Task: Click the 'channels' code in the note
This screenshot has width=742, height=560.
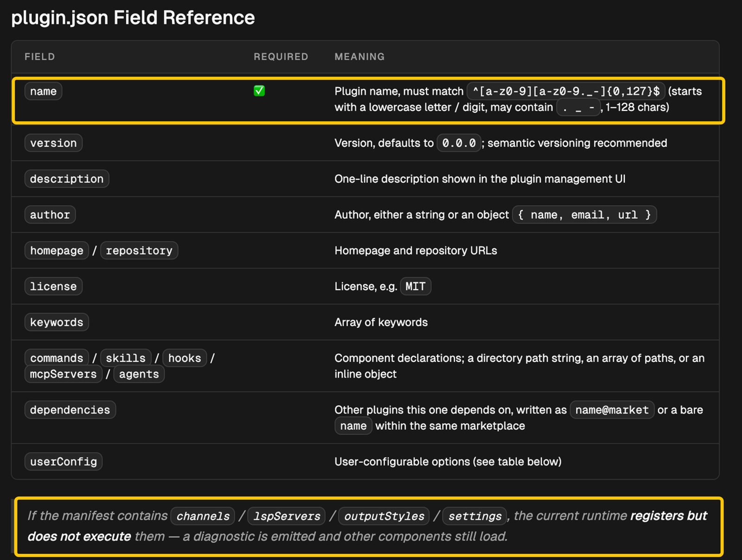Action: 203,516
